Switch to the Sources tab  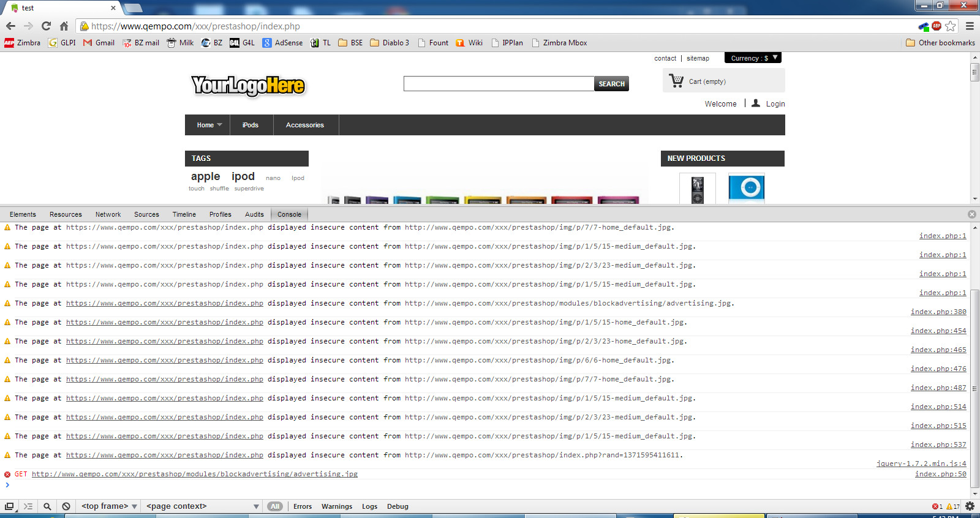coord(146,214)
